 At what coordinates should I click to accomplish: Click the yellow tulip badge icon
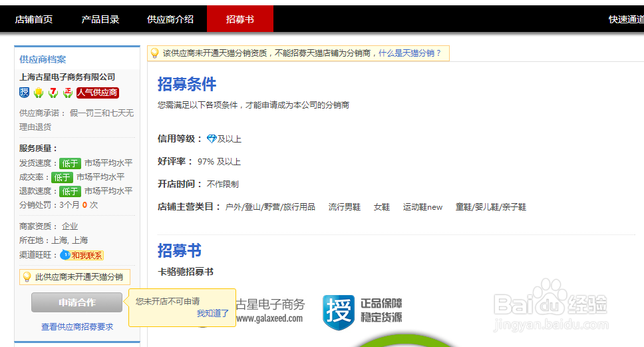(x=39, y=93)
